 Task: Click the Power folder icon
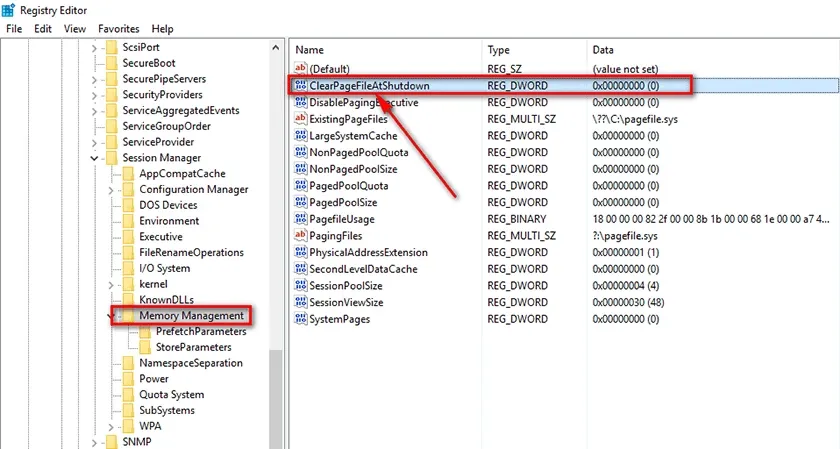point(129,379)
